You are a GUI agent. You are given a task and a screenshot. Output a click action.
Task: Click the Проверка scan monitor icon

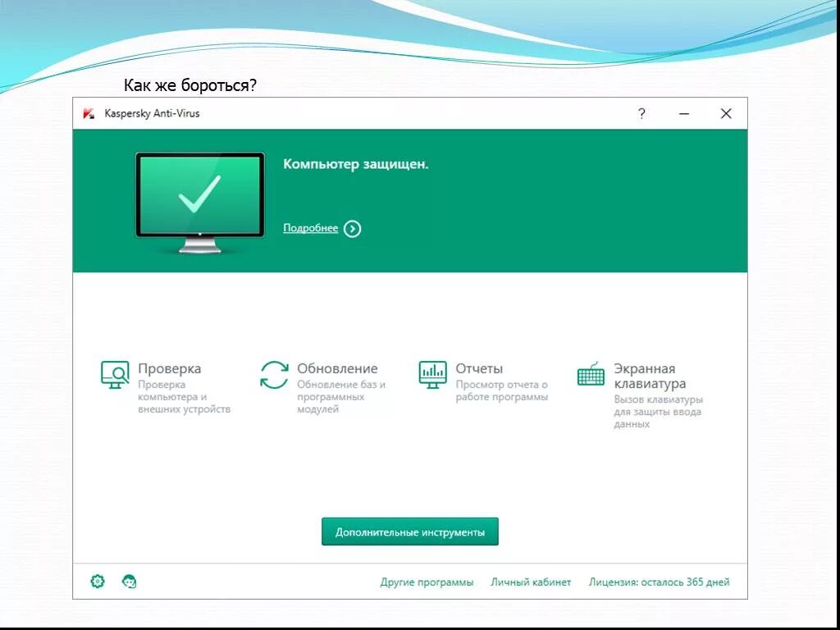coord(115,374)
